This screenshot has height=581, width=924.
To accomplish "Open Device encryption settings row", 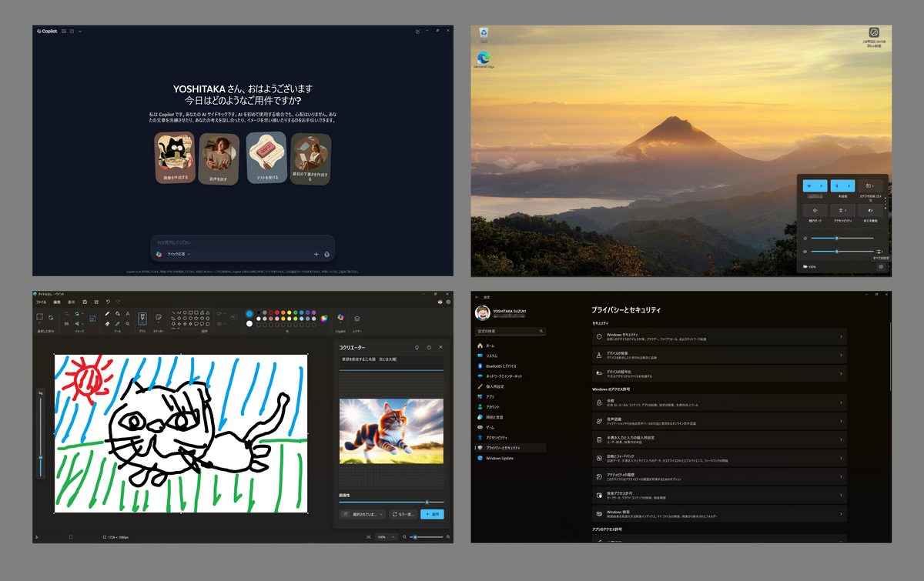I will (x=719, y=373).
